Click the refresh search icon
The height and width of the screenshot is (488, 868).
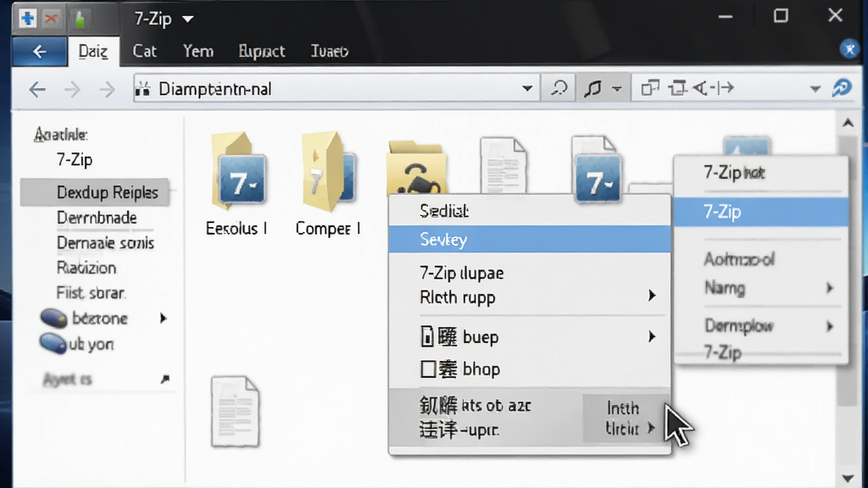point(559,88)
